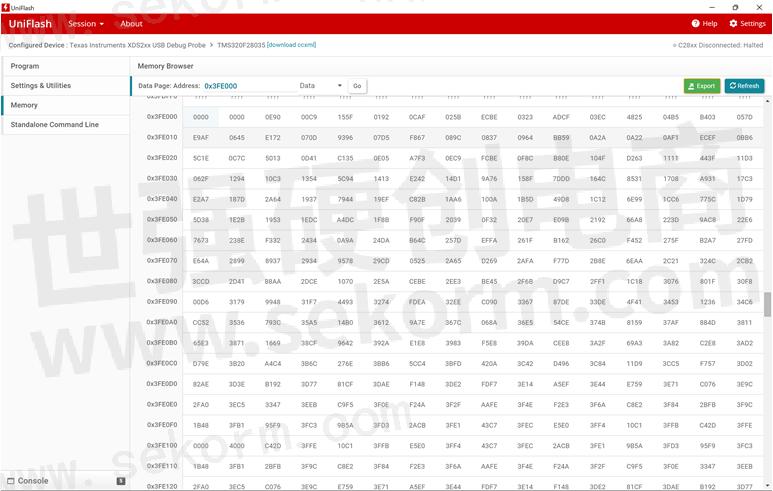Open Settings from the top bar

747,24
